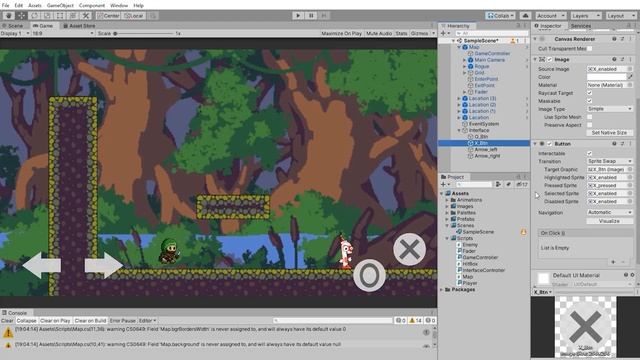
Task: Click Search by Label icon in Project
Action: [509, 184]
